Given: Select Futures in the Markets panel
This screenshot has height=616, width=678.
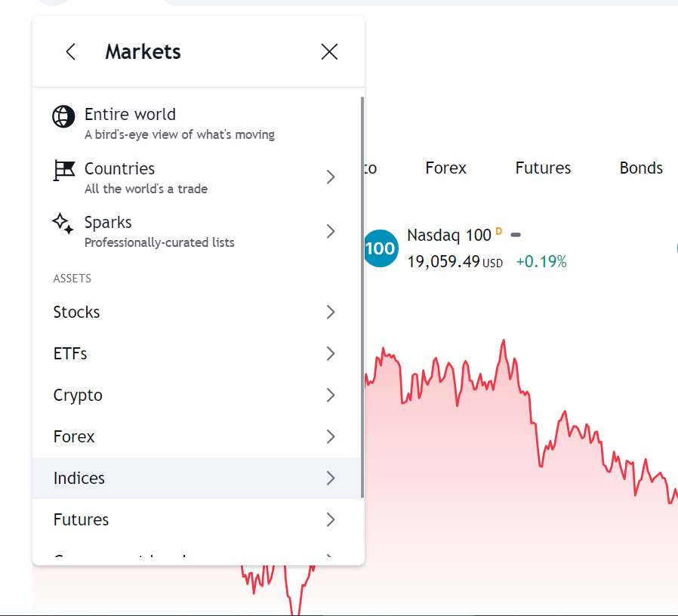Looking at the screenshot, I should 196,519.
